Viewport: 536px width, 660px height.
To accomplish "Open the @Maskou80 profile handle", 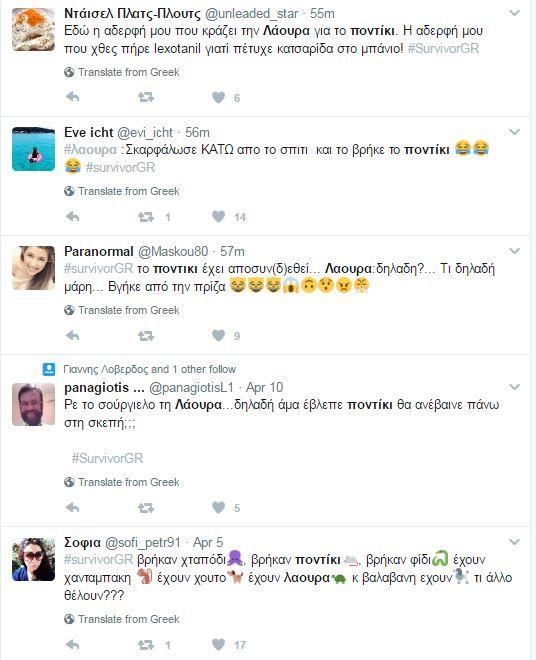I will click(x=173, y=251).
